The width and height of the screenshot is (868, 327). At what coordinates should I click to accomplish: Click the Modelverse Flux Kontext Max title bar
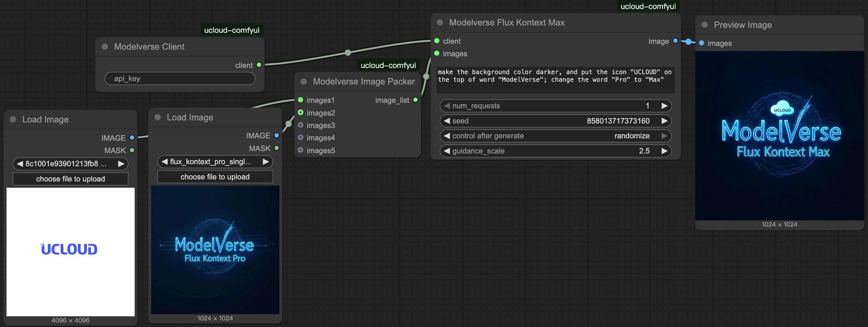coord(556,22)
